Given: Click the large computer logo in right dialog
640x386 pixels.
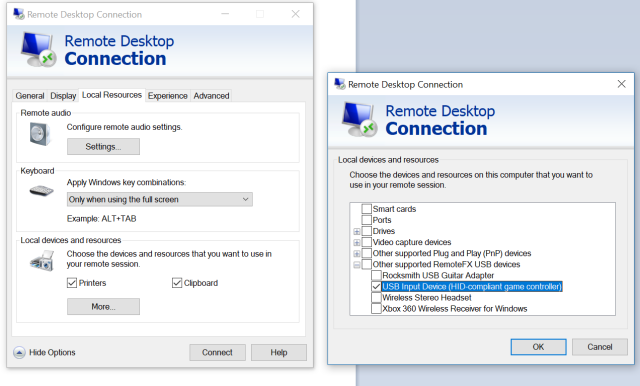Looking at the screenshot, I should 359,120.
